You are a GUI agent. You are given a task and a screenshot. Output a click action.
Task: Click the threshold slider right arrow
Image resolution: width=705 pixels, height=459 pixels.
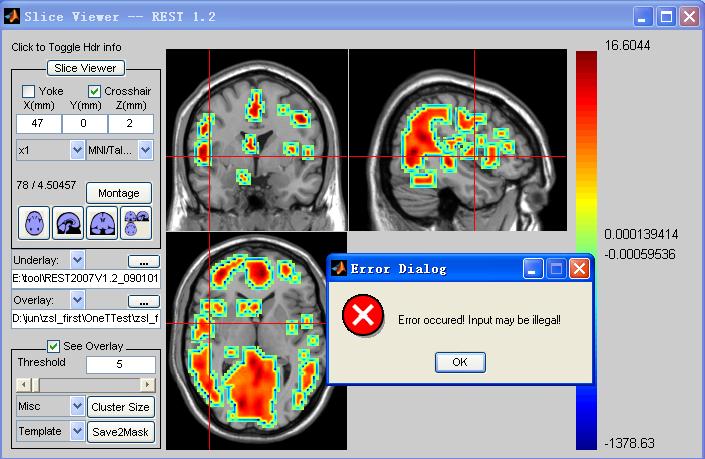[x=147, y=385]
